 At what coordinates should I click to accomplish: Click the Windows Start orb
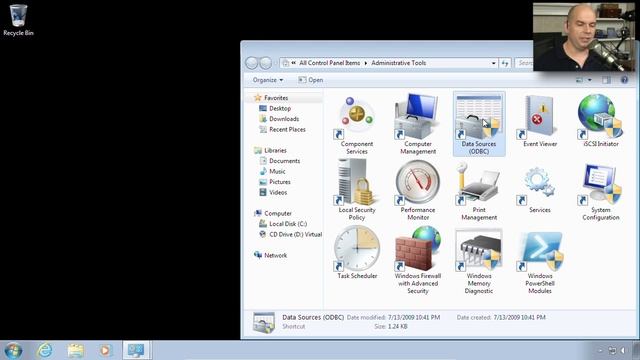point(13,351)
